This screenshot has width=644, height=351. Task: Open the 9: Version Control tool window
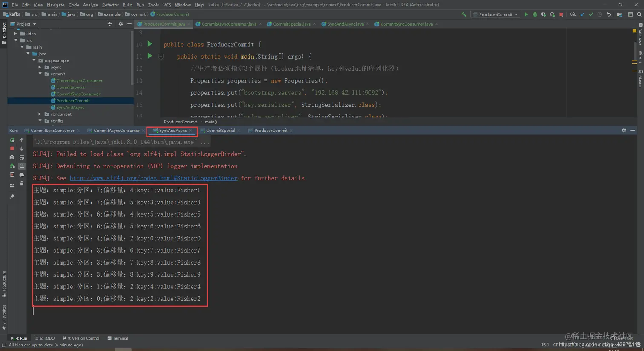coord(81,338)
